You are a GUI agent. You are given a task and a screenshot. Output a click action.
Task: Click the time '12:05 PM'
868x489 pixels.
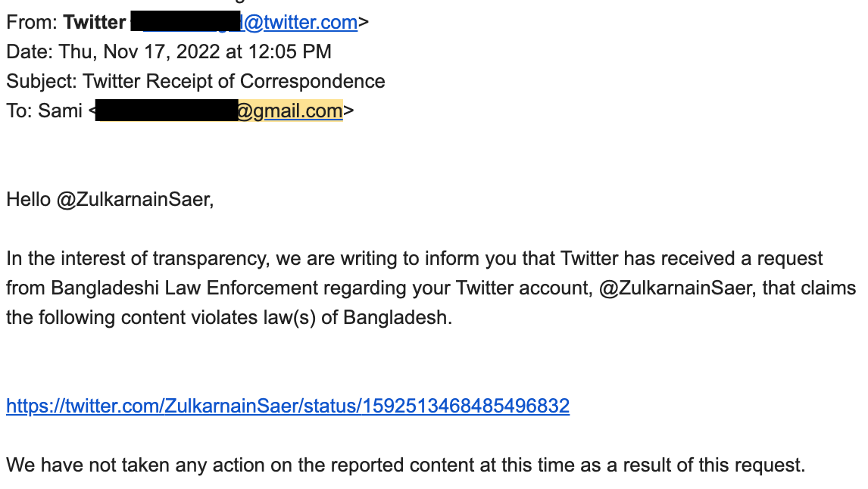289,51
